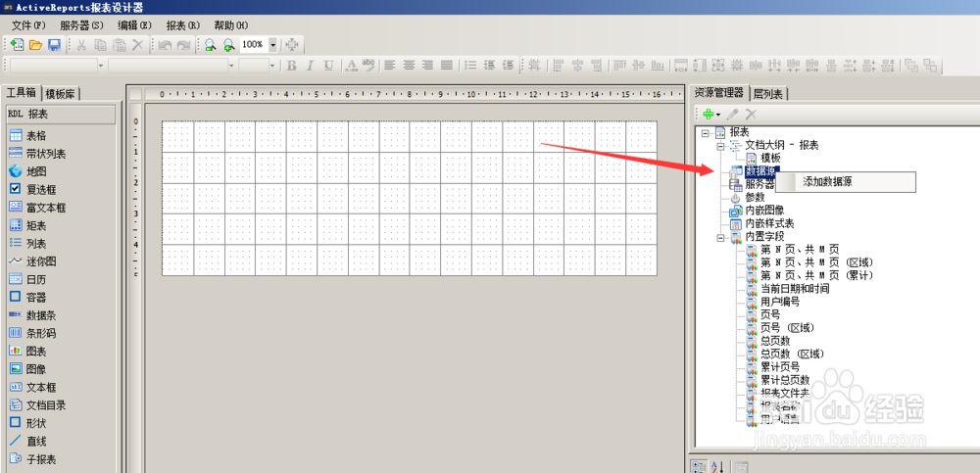
Task: Justify text alignment
Action: coord(446,65)
